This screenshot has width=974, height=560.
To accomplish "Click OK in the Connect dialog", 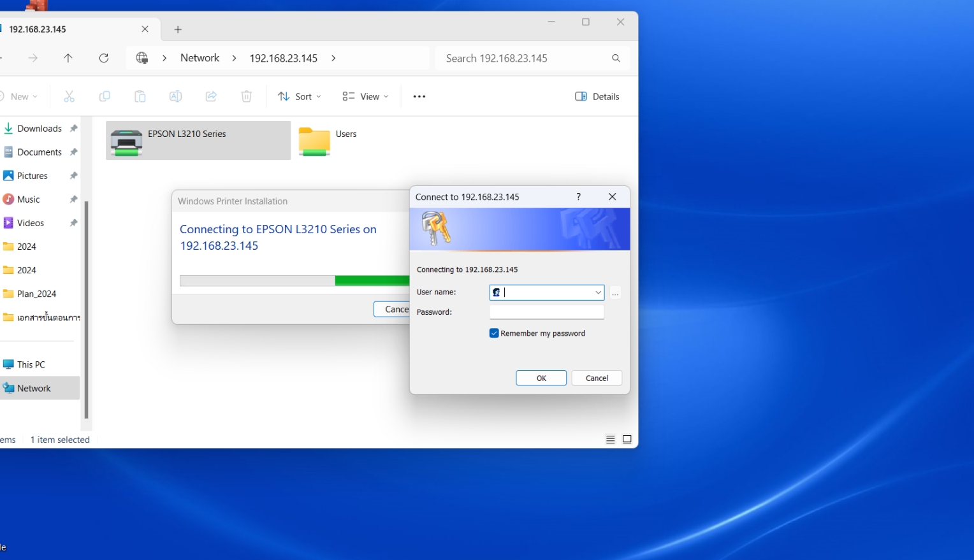I will pyautogui.click(x=541, y=378).
